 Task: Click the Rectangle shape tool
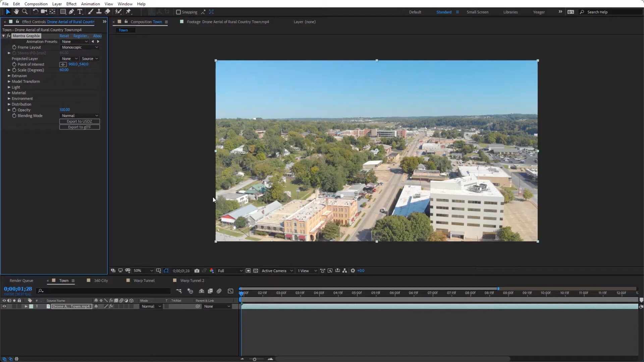[63, 12]
